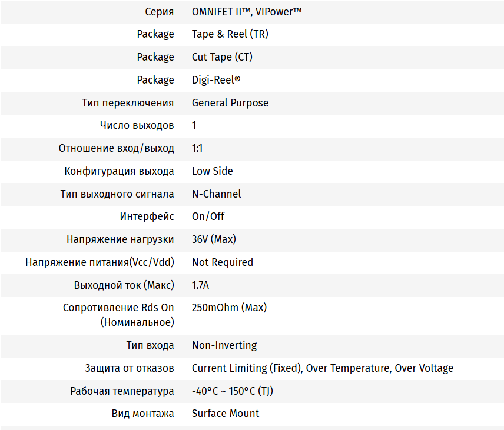The width and height of the screenshot is (504, 430).
Task: Click the Тип переключения label
Action: (x=128, y=103)
